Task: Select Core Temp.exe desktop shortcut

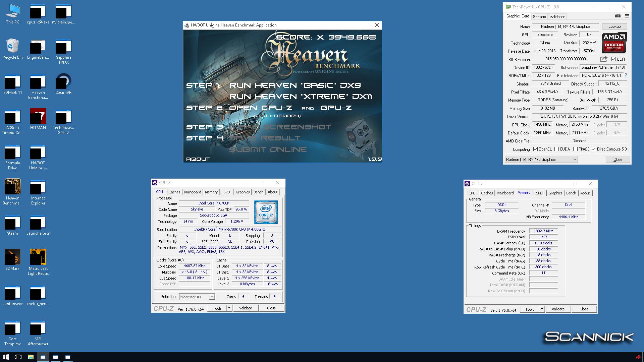Action: point(12,334)
